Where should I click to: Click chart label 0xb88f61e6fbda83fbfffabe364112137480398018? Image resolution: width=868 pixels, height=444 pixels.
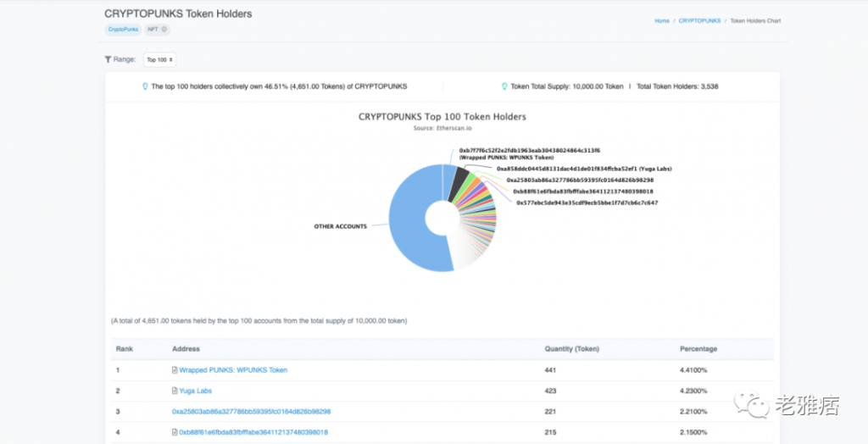click(x=583, y=191)
